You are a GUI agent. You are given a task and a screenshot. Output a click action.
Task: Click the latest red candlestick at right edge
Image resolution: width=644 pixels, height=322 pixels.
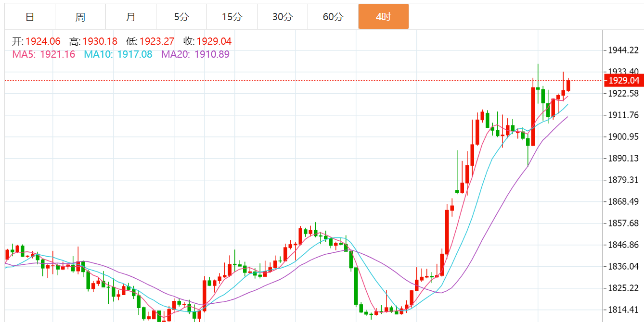(568, 85)
